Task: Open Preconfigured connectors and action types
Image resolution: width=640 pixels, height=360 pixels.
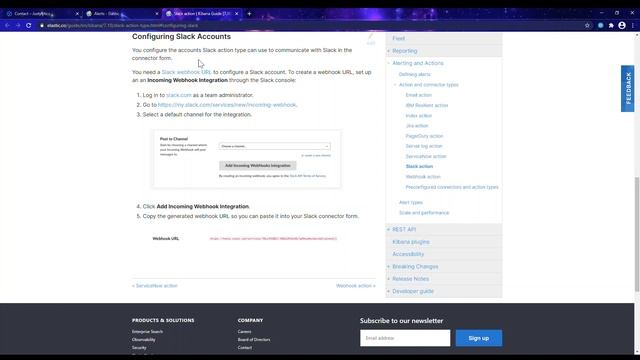Action: (x=452, y=187)
